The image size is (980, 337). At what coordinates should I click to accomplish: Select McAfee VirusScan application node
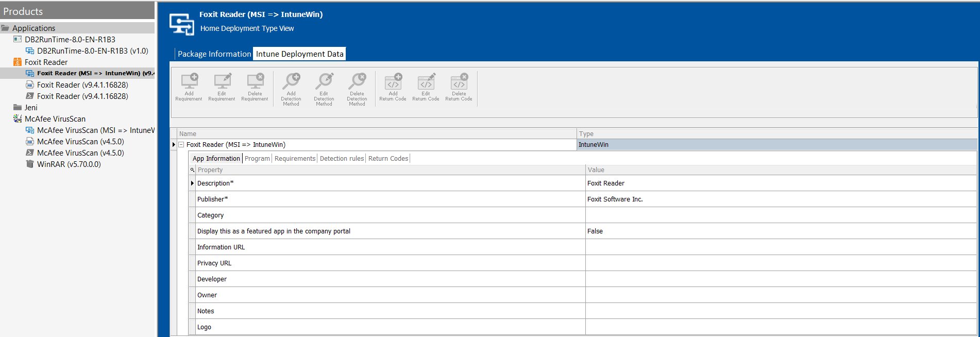tap(55, 119)
